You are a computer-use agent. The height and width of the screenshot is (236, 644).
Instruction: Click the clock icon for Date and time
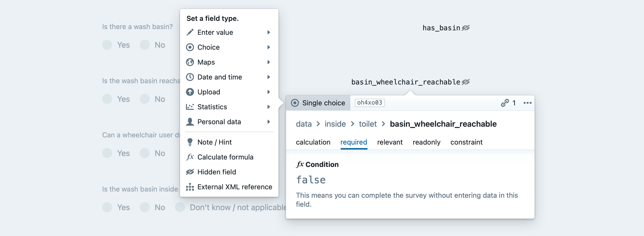tap(190, 77)
